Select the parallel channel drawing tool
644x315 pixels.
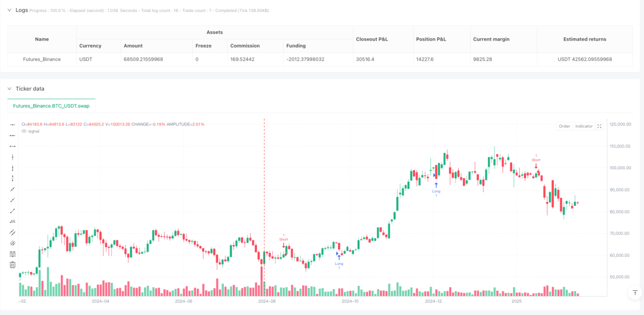pyautogui.click(x=13, y=232)
